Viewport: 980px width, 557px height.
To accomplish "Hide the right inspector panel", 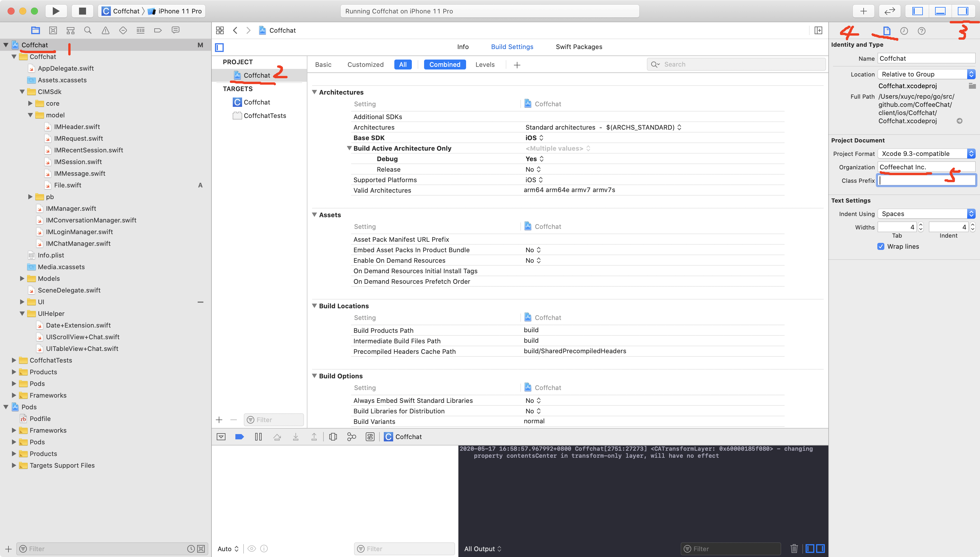I will 963,11.
